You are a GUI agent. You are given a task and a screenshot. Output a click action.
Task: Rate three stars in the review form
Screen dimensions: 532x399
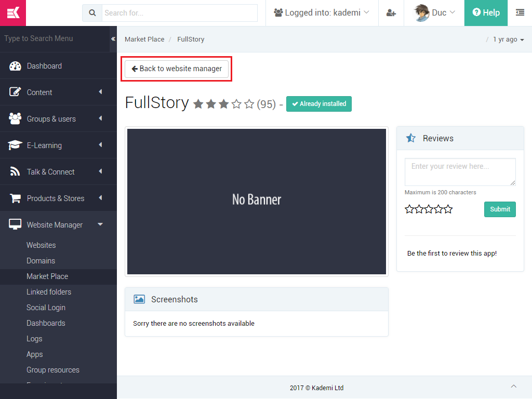tap(429, 209)
